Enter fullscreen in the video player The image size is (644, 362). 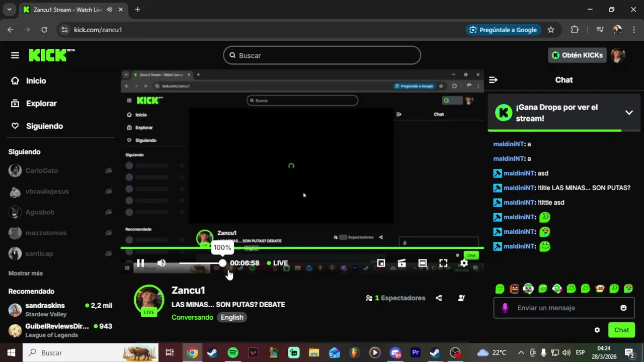[443, 263]
